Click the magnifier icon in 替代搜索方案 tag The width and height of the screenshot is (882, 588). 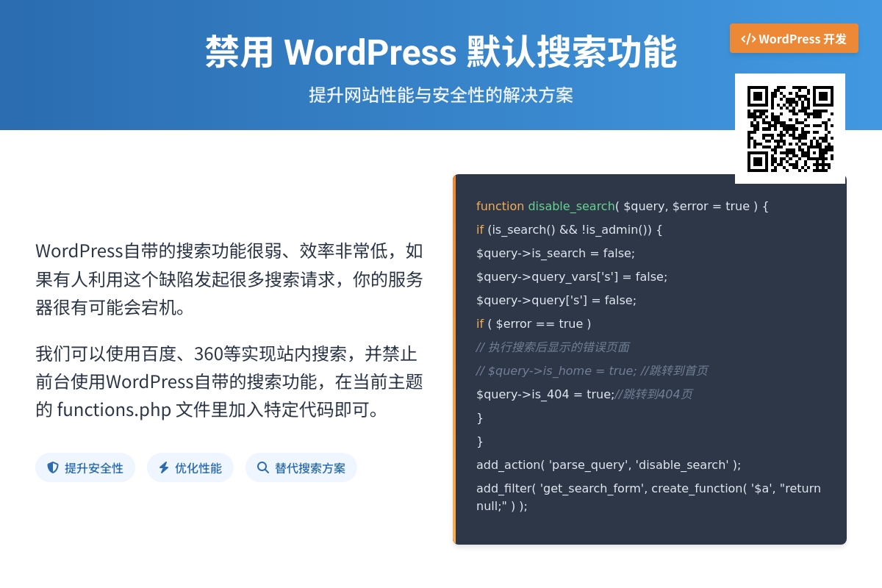(x=263, y=467)
